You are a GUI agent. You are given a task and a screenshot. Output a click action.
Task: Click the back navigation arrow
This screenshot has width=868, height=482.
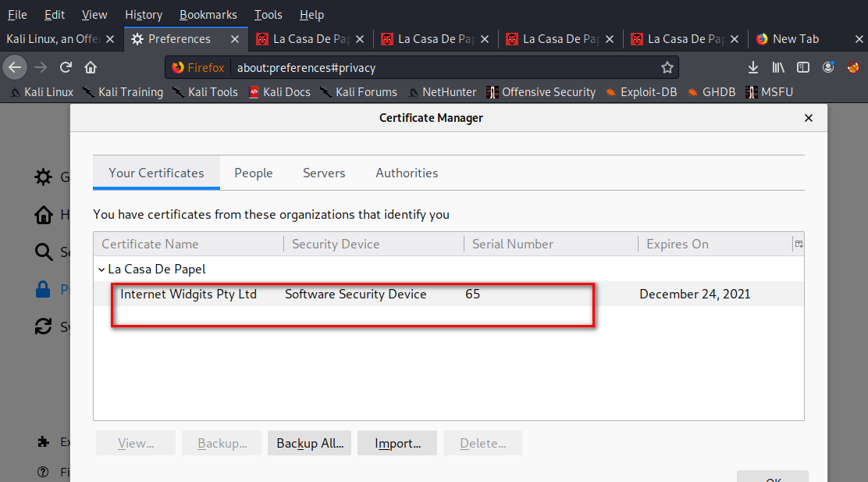click(15, 68)
